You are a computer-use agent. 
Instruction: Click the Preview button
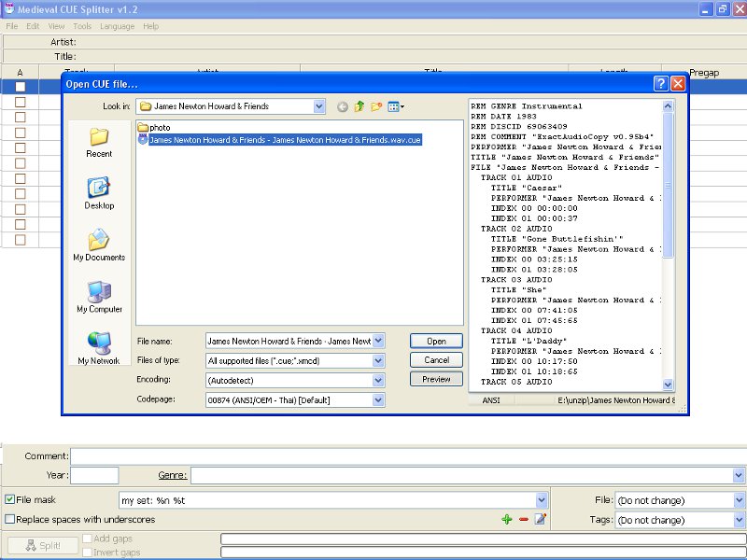click(x=436, y=379)
